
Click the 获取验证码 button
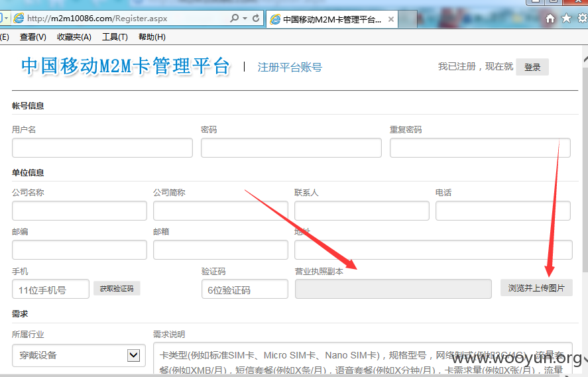(x=117, y=289)
